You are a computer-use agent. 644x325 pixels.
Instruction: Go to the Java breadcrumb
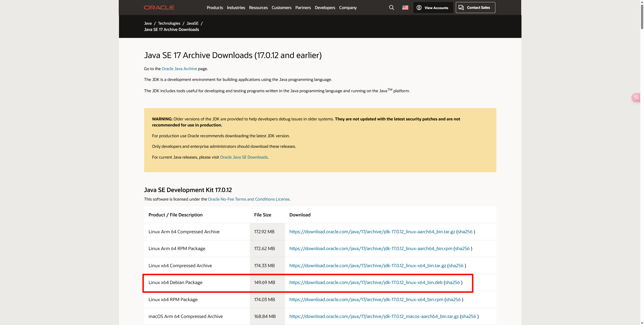(x=148, y=23)
